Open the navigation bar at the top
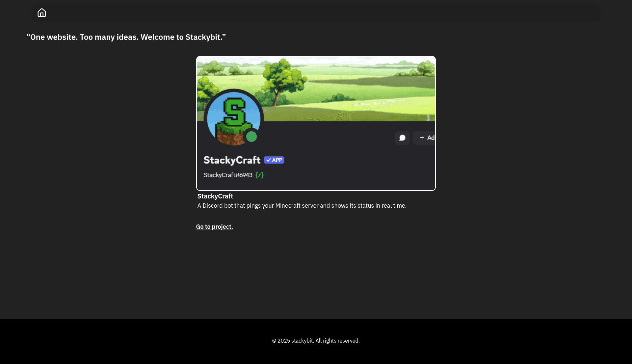 point(316,13)
